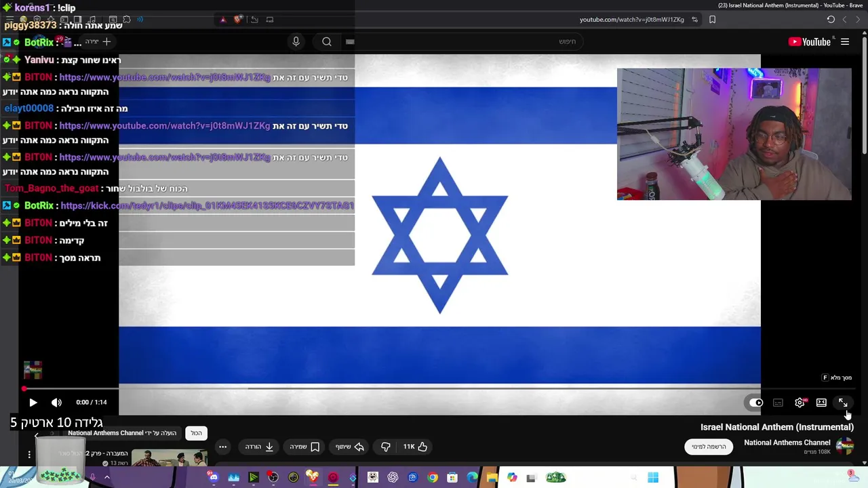Open Google Chrome from the taskbar

(432, 478)
